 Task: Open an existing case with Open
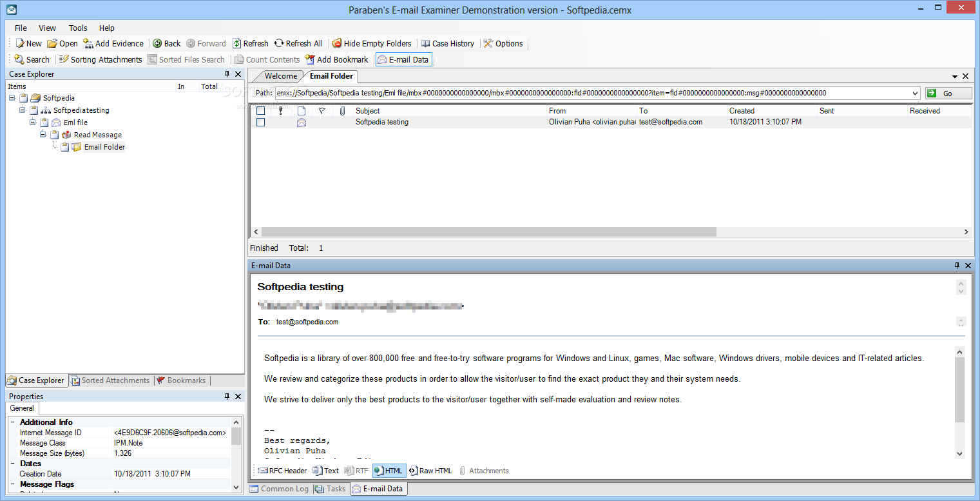click(x=62, y=43)
